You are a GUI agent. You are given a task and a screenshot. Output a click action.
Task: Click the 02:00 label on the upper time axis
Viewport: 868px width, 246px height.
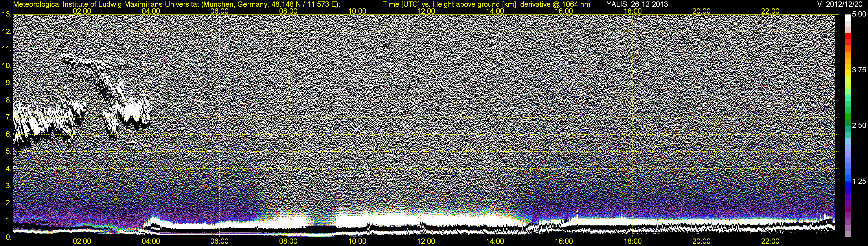pos(82,11)
